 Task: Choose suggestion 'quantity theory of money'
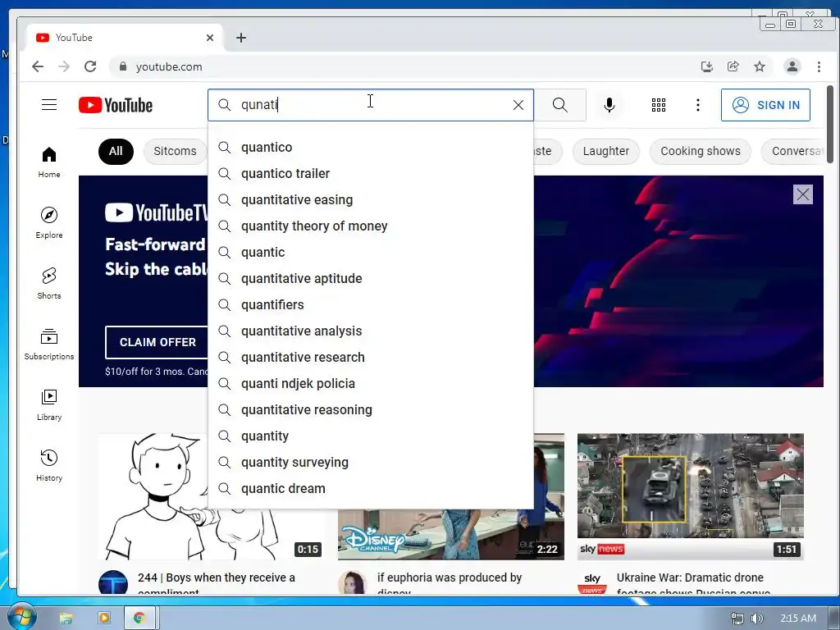coord(371,226)
